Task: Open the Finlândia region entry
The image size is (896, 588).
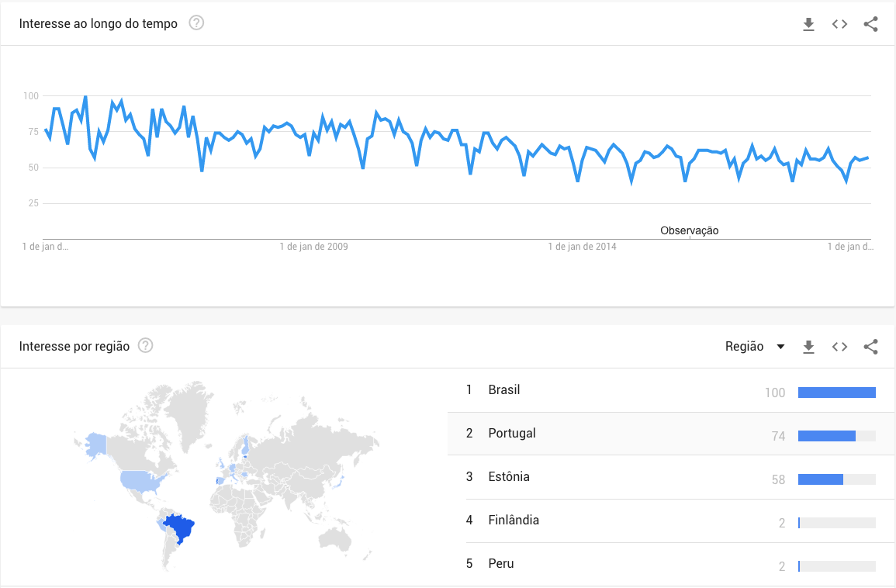Action: [x=671, y=521]
